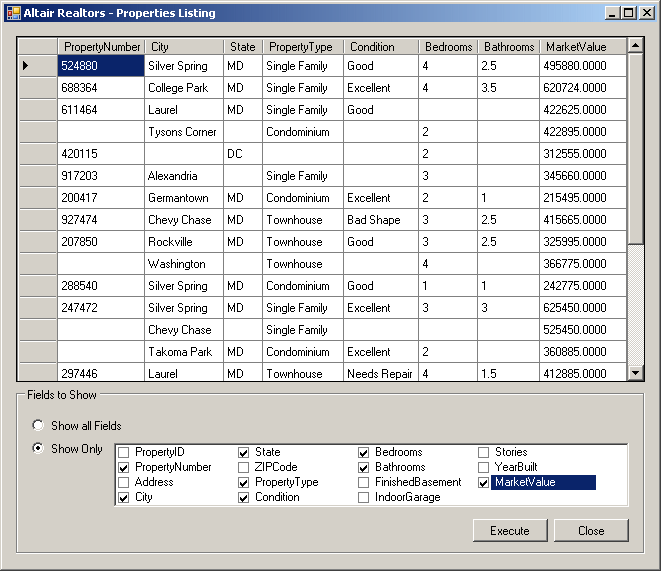This screenshot has width=661, height=571.
Task: Select the Bad Shape condition cell
Action: [x=381, y=220]
